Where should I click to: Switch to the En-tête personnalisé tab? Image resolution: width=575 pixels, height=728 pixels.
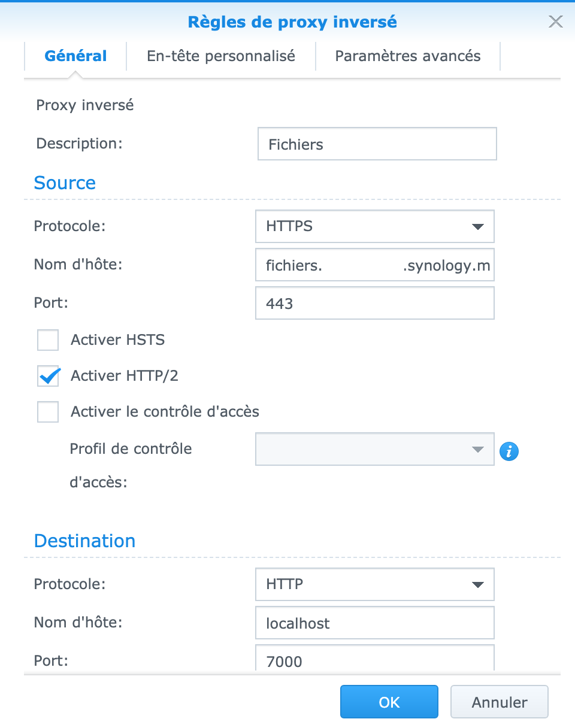point(221,56)
